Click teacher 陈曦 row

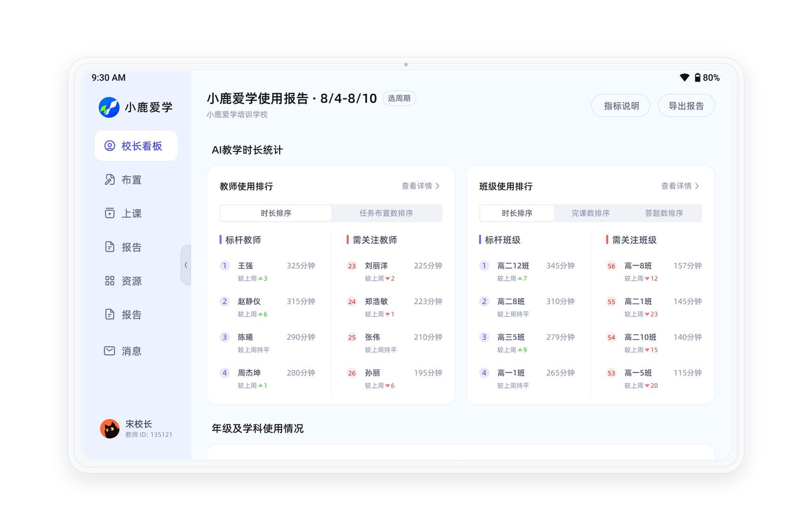pyautogui.click(x=268, y=343)
